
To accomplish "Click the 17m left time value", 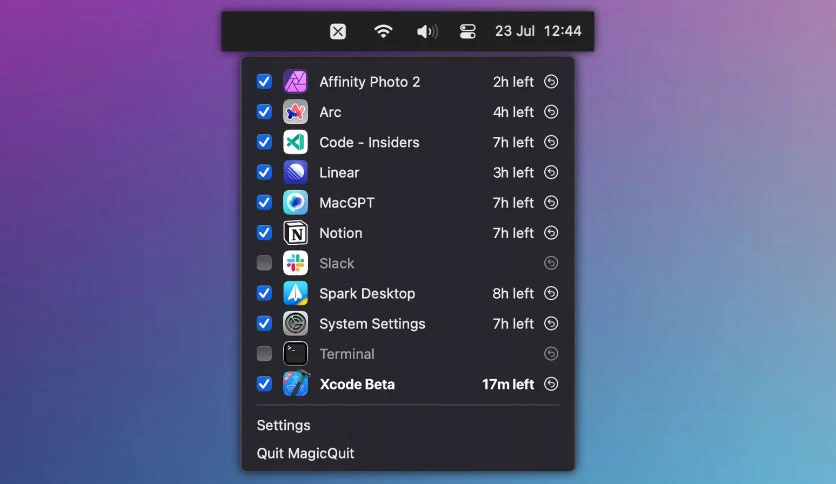I will [x=508, y=384].
